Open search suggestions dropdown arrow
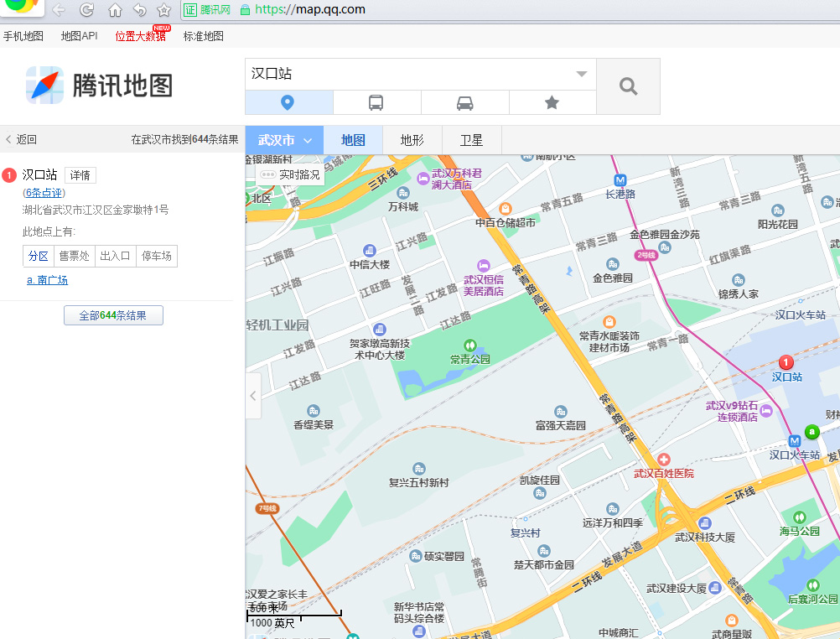 pos(582,74)
